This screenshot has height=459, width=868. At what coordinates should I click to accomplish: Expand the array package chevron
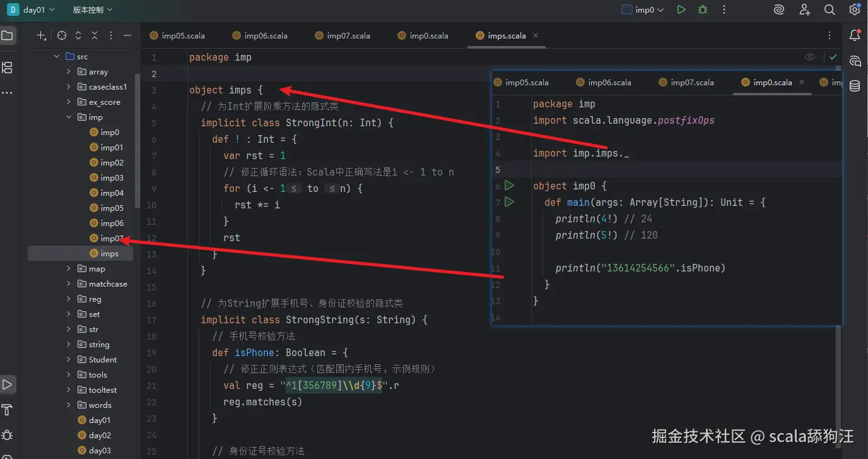(69, 71)
